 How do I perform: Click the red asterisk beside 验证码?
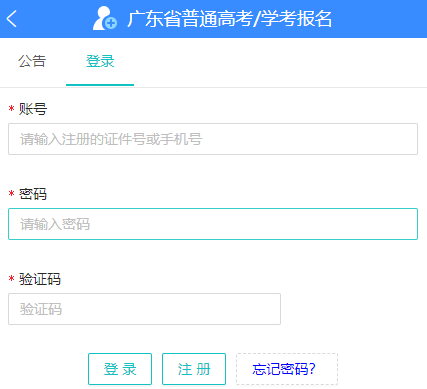(12, 279)
